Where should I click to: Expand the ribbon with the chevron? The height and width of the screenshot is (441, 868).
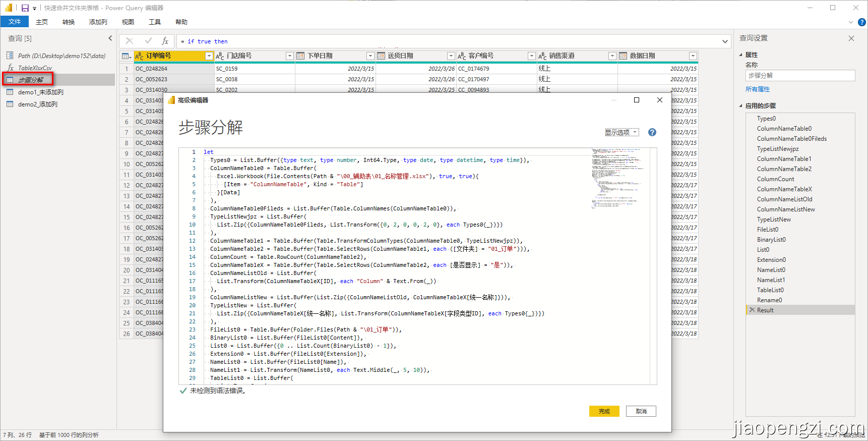coord(851,22)
